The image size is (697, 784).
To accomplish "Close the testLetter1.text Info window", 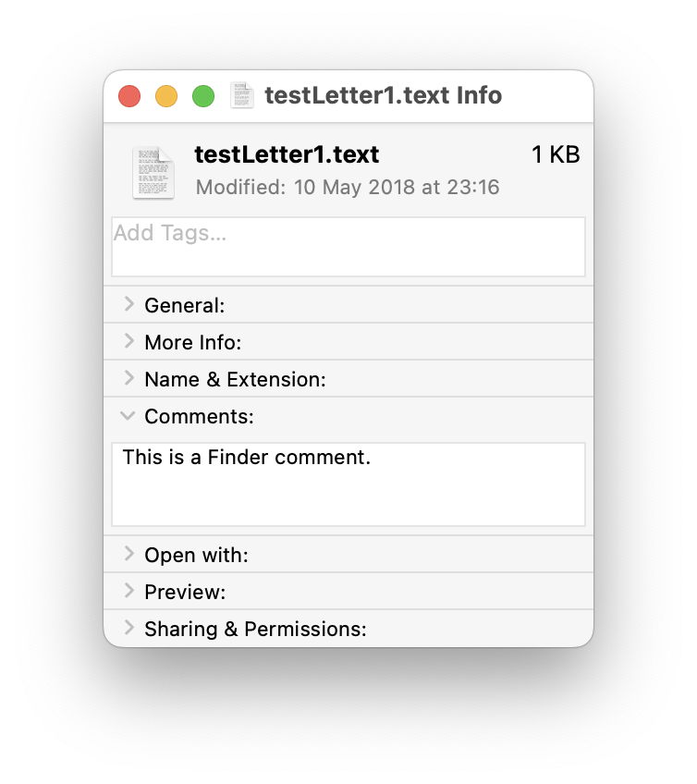I will point(129,96).
